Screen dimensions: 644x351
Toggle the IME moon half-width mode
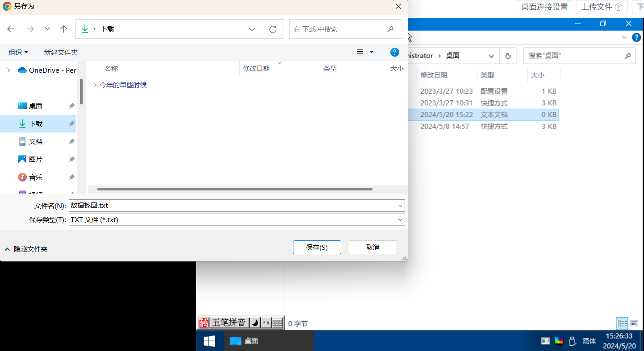click(255, 322)
